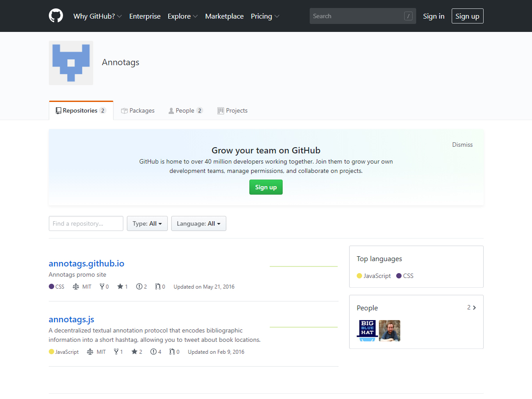
Task: Focus the Find a repository field
Action: [86, 223]
